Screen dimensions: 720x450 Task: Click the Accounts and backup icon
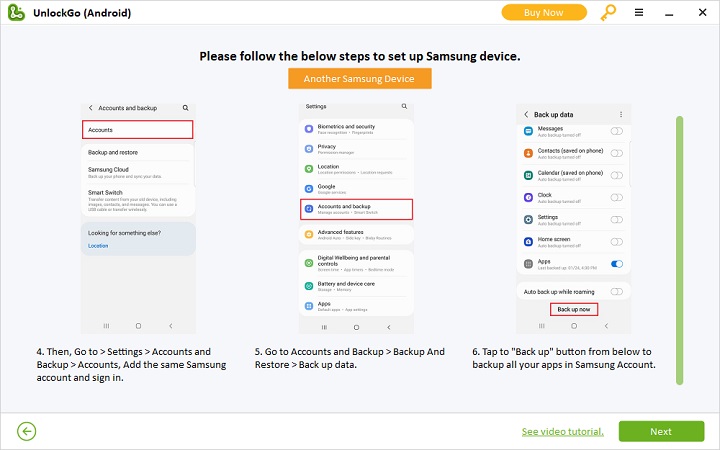click(309, 209)
